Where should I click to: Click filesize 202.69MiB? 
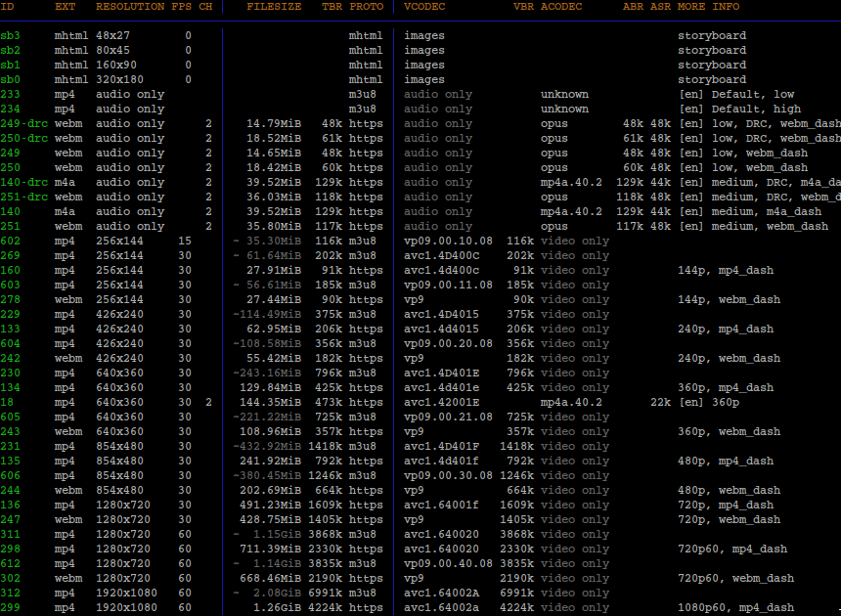(270, 490)
